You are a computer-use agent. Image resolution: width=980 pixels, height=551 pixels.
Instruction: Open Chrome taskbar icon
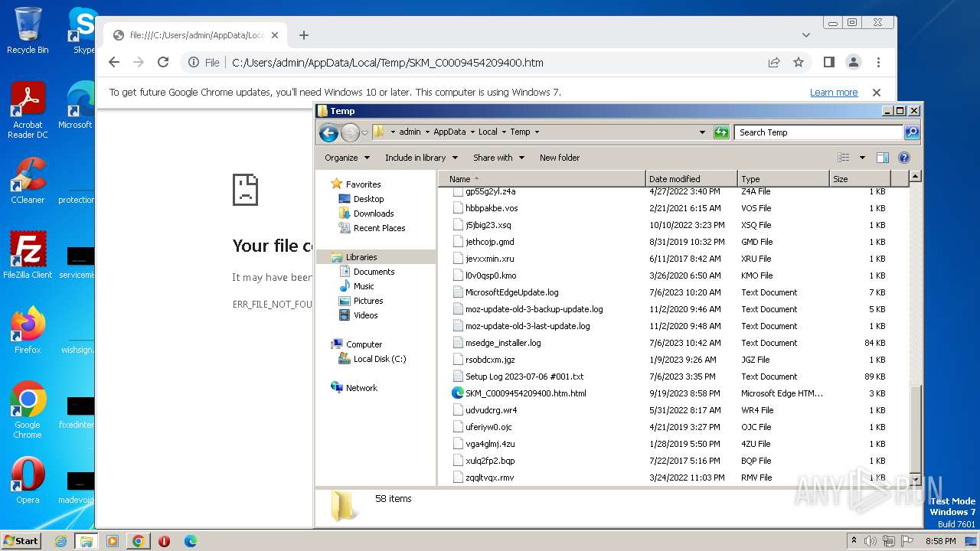click(138, 541)
